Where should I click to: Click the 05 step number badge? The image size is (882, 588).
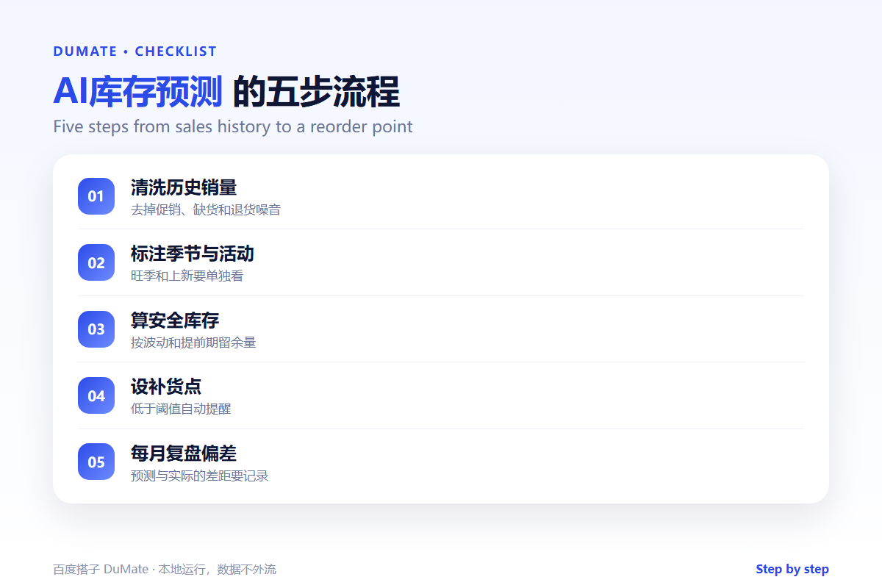click(96, 462)
